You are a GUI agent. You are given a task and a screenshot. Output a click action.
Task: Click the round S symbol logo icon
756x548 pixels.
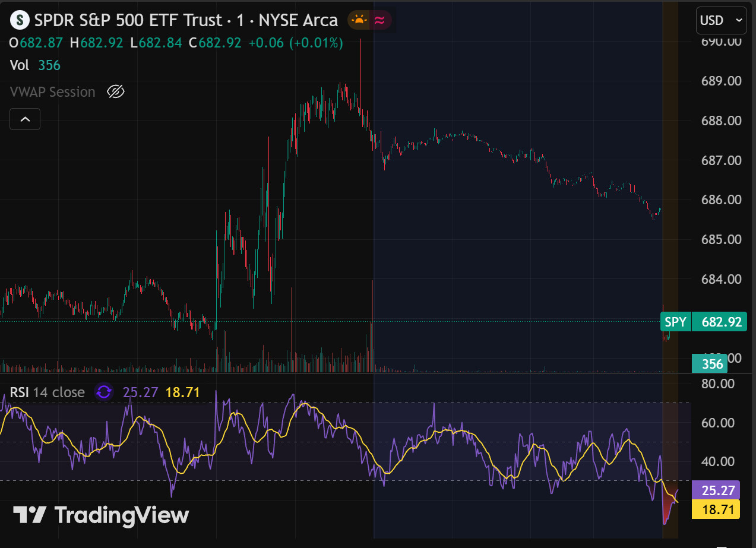point(21,20)
